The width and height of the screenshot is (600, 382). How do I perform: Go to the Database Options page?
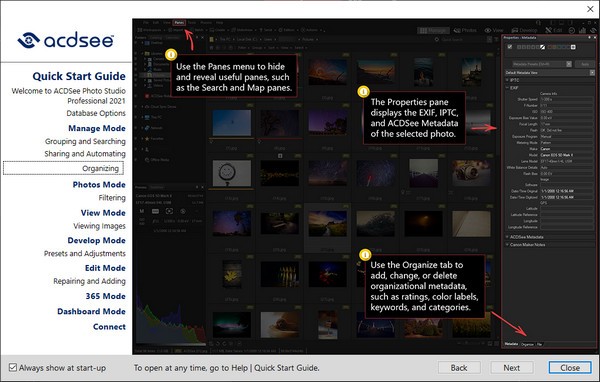pos(96,113)
